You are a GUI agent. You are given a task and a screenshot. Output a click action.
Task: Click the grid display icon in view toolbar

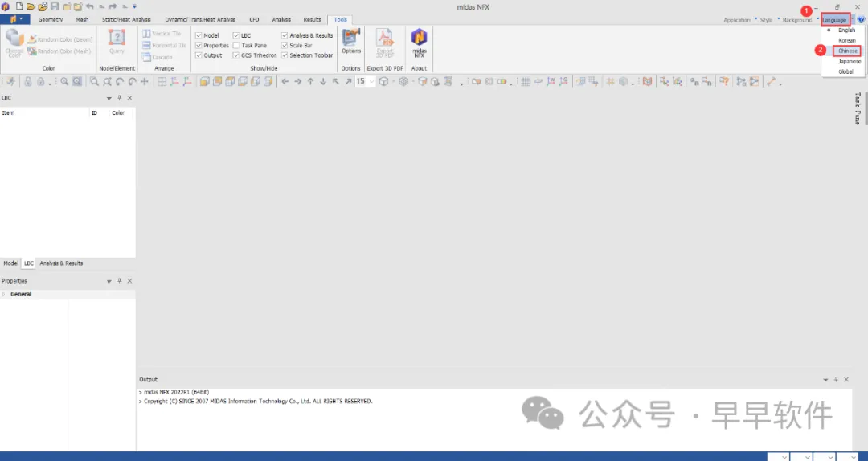526,81
